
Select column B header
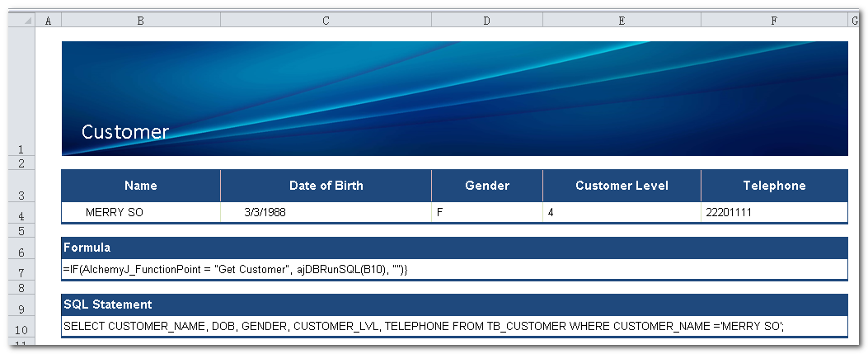[140, 21]
